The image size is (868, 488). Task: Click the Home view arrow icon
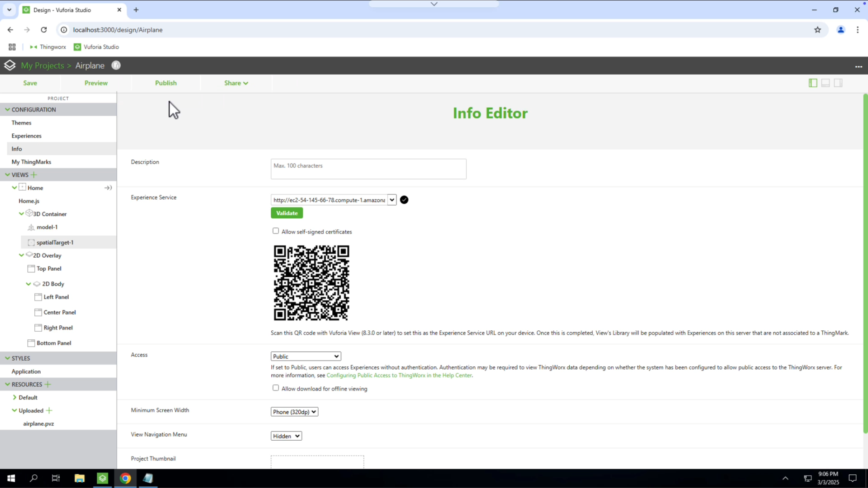108,188
